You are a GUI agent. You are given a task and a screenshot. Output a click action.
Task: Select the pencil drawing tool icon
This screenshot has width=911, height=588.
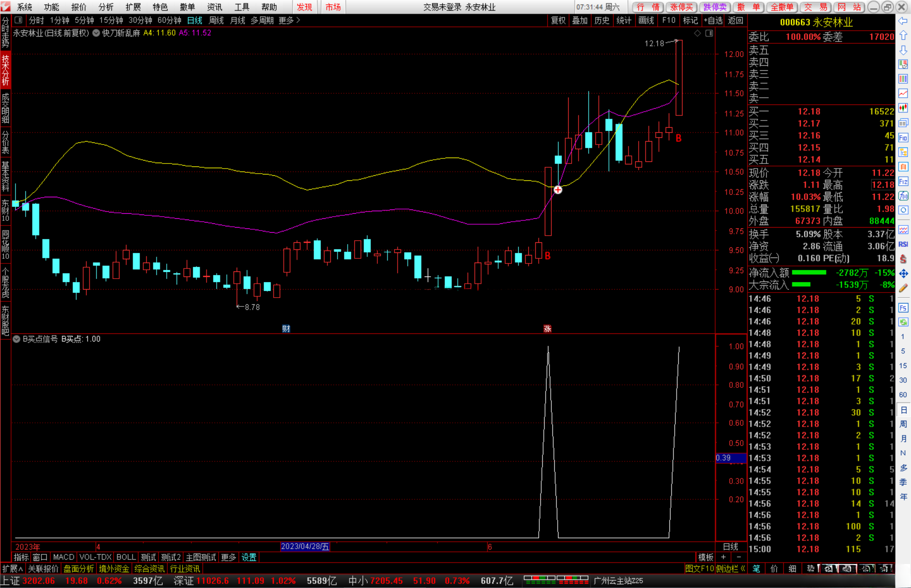tap(903, 288)
